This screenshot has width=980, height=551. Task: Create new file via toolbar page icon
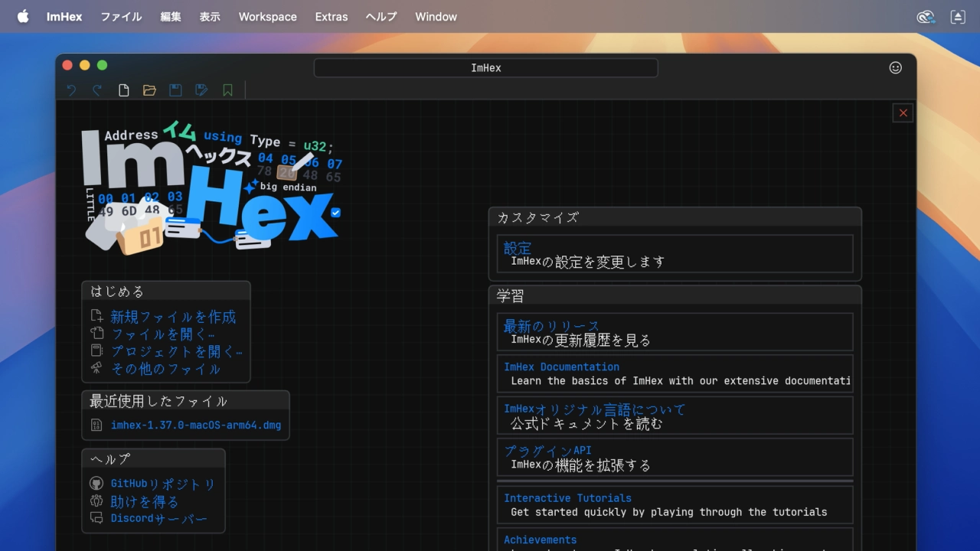pos(123,90)
